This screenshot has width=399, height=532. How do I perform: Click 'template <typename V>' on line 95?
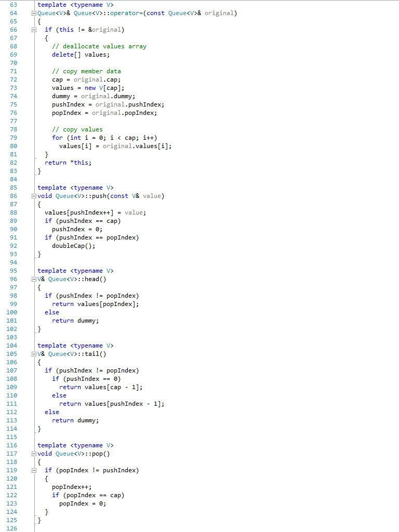pyautogui.click(x=75, y=271)
